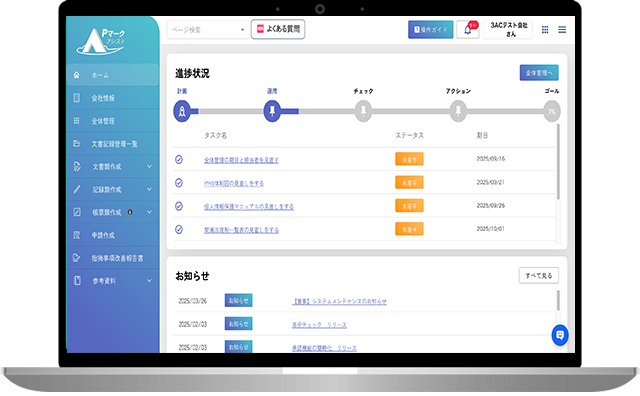Toggle the check circle for the fourth task

click(179, 229)
